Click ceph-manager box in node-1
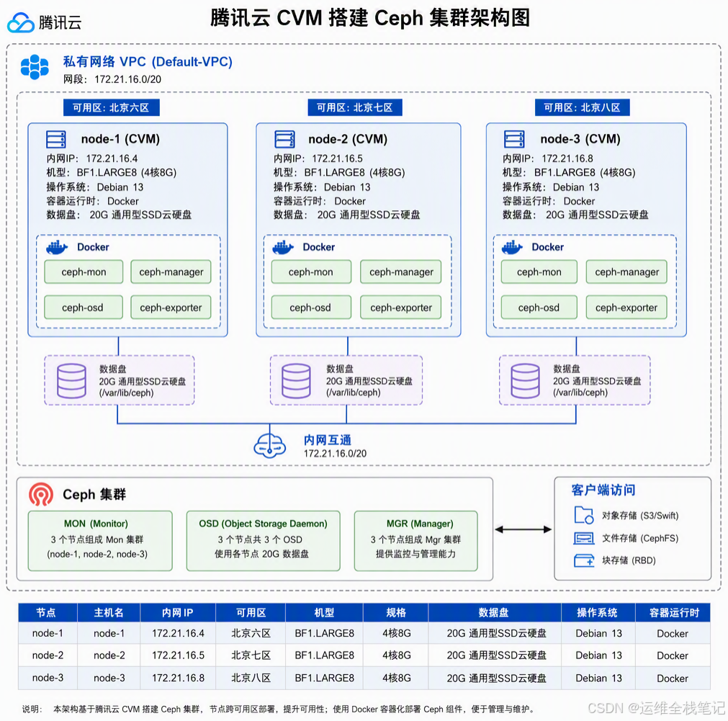This screenshot has width=728, height=721. (x=171, y=272)
